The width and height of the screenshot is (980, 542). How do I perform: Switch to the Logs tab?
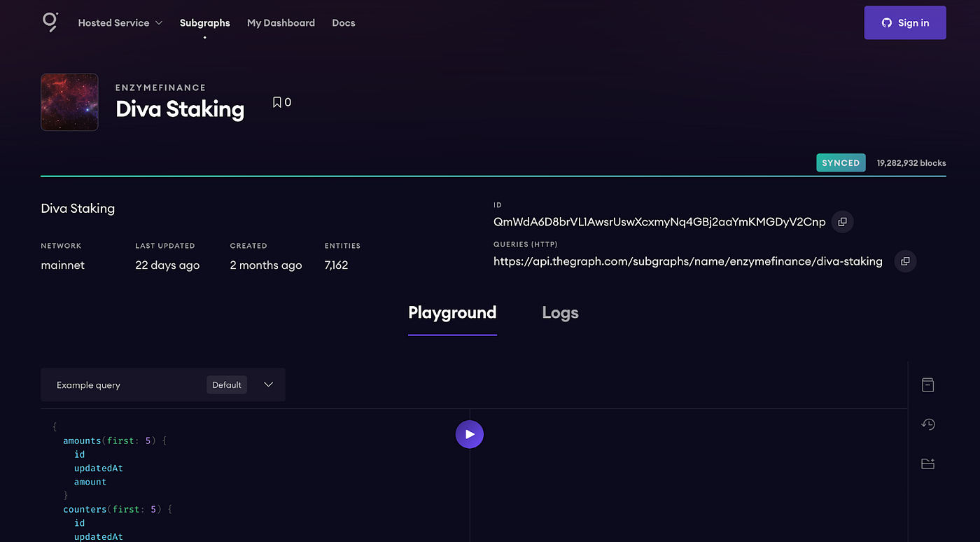tap(559, 313)
